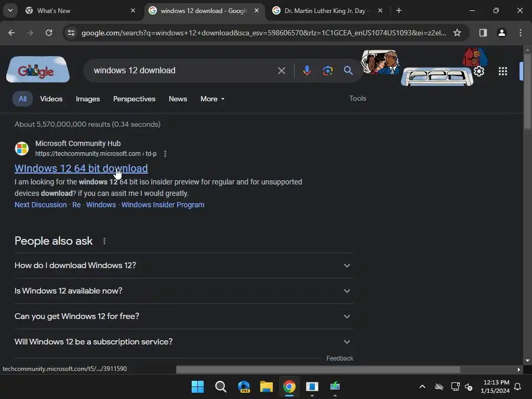Reload the current page
Viewport: 532px width, 399px height.
pos(49,33)
